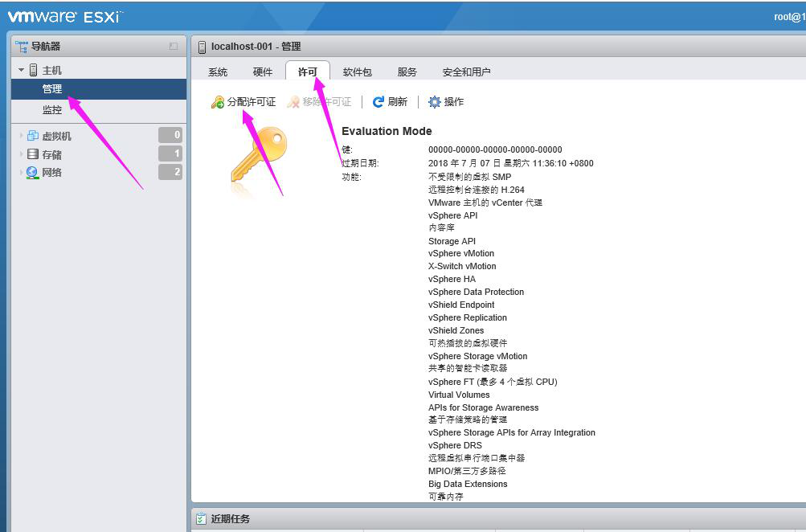Click the 移除许可证 button
The height and width of the screenshot is (532, 806).
[x=319, y=102]
